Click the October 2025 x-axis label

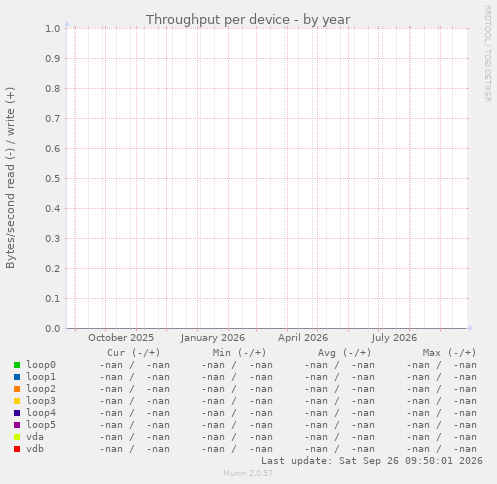point(121,338)
